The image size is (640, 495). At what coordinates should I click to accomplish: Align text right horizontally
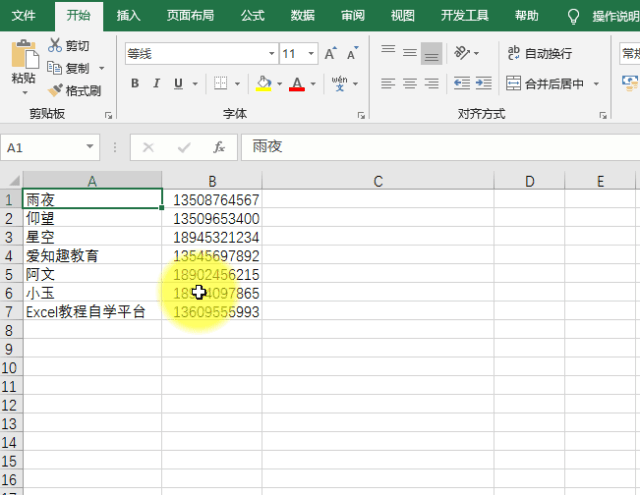tap(431, 84)
